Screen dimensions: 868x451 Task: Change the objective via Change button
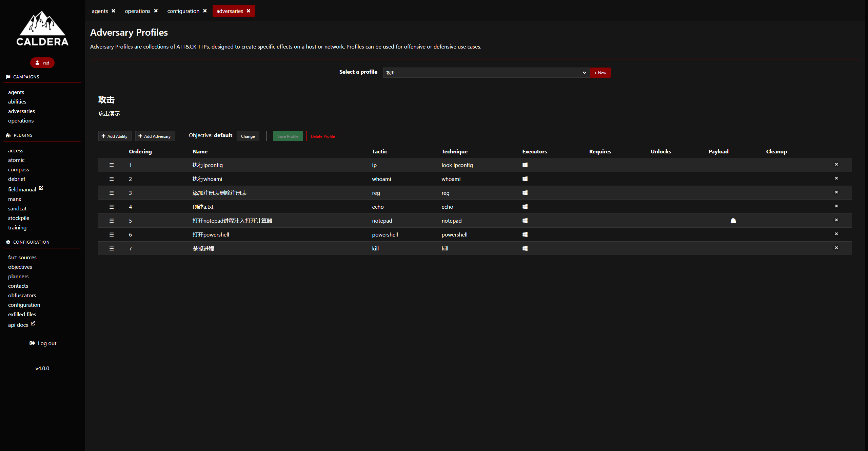click(x=248, y=136)
